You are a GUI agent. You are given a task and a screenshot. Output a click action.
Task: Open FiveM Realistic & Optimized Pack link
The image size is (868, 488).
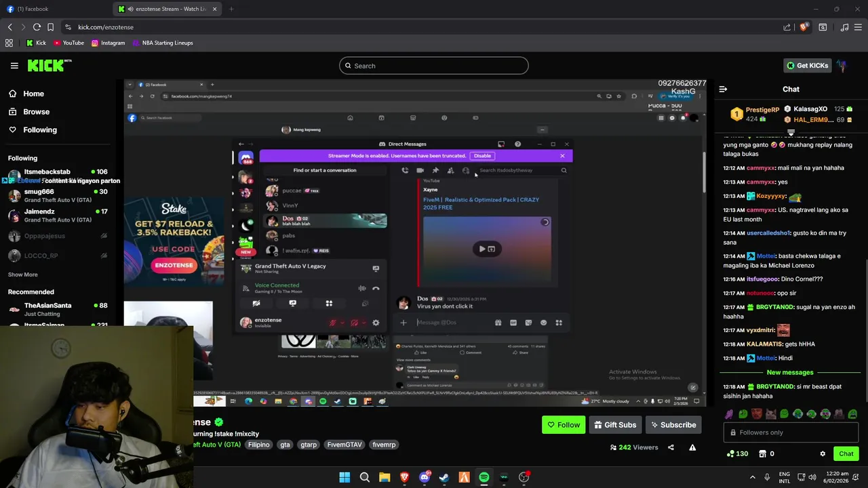coord(481,203)
